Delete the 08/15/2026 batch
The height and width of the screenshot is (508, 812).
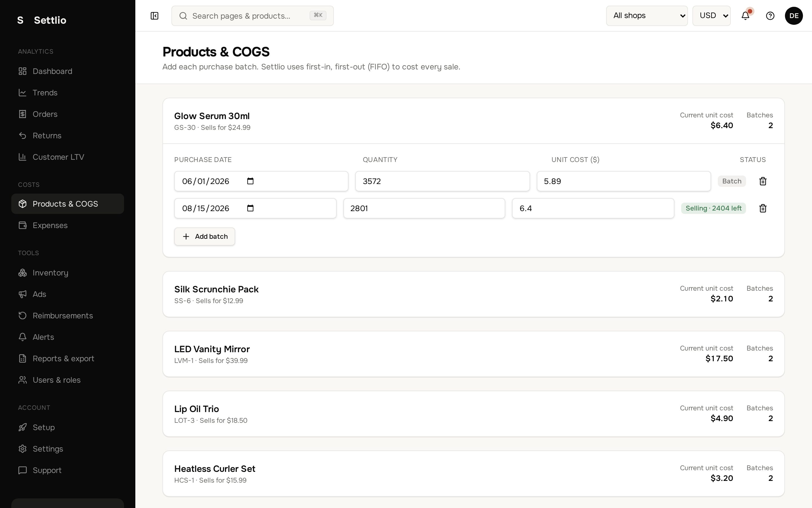(x=763, y=208)
